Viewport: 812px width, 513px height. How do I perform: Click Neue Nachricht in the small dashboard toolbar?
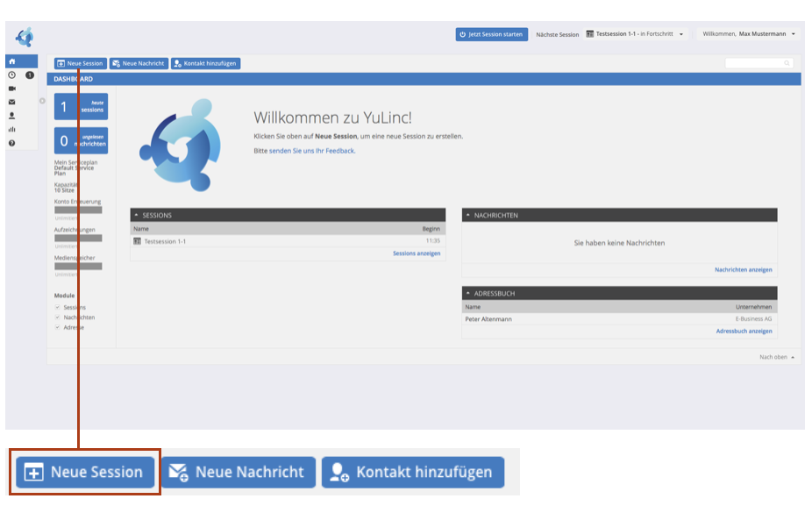(x=139, y=63)
